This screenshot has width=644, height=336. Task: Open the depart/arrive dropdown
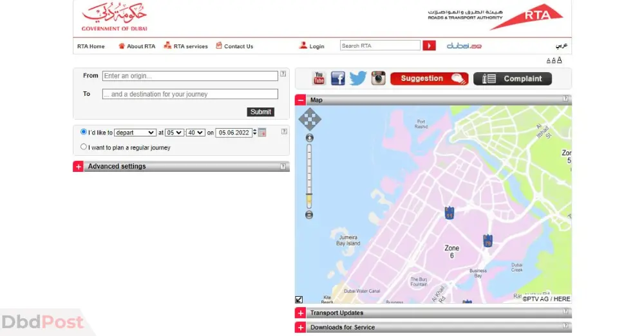point(135,133)
